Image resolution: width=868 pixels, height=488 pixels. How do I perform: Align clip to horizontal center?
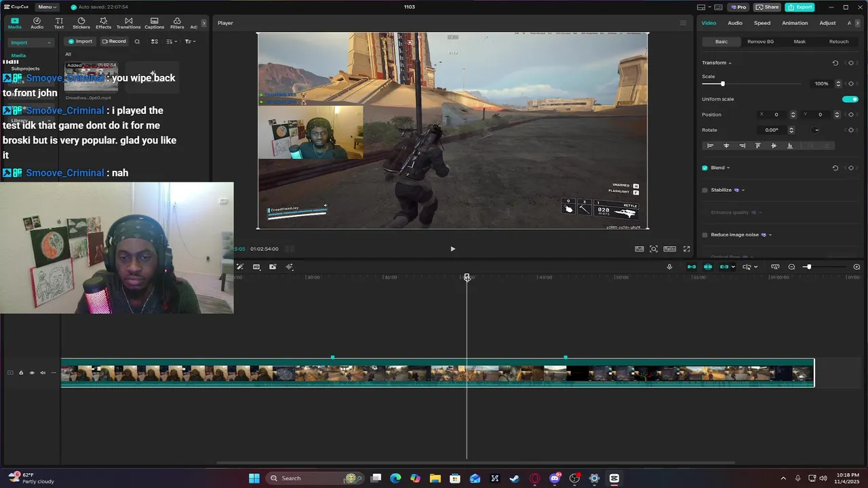(726, 146)
